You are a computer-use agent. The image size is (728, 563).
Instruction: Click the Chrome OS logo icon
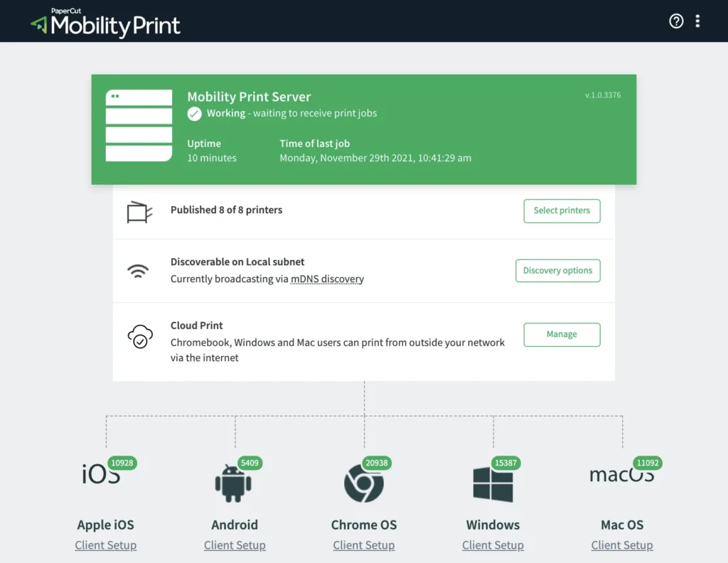click(x=363, y=484)
